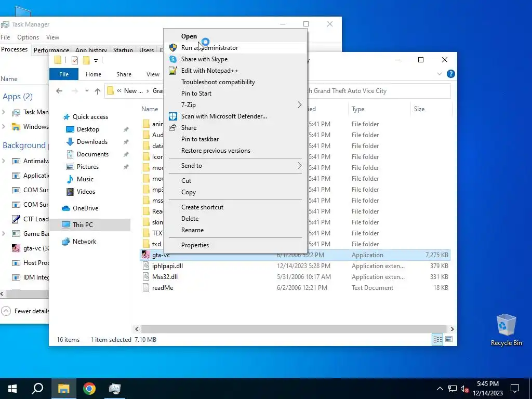Viewport: 532px width, 399px height.
Task: Expand Antimalware process row
Action: click(4, 161)
